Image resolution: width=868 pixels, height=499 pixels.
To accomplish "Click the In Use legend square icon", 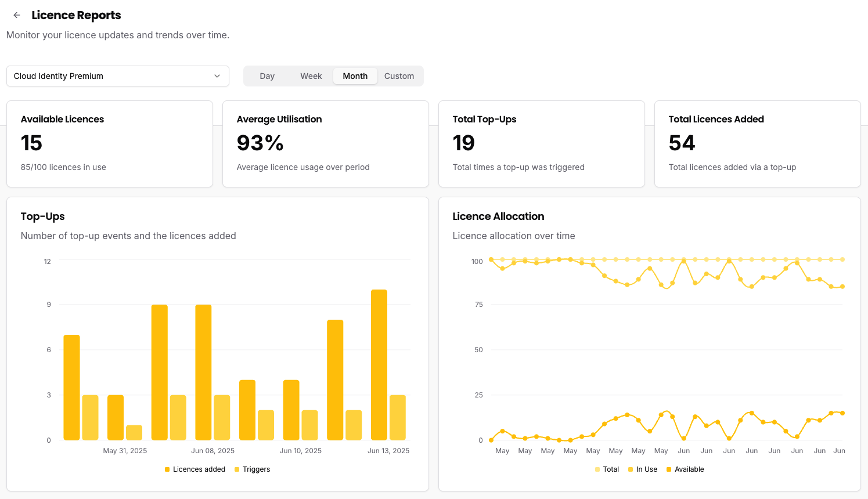I will [x=629, y=469].
